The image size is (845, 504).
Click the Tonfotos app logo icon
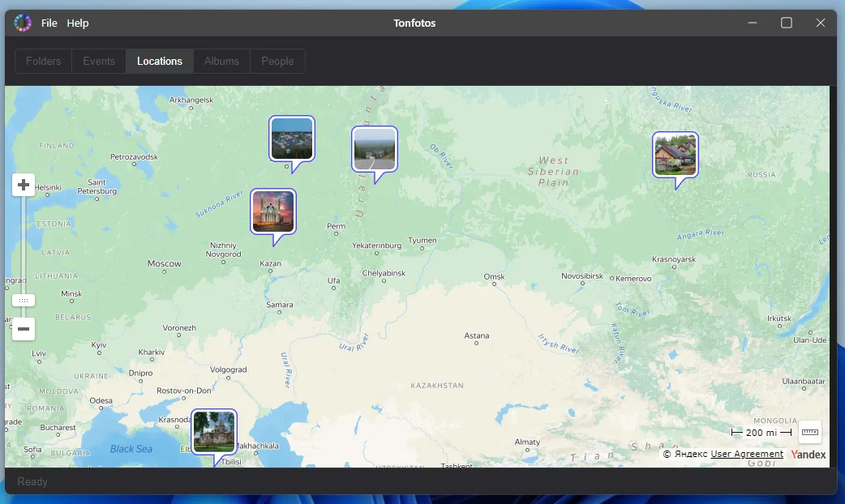(23, 23)
